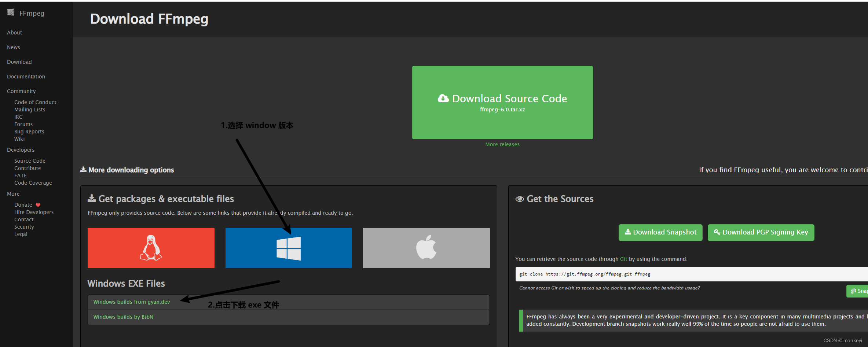Click the FFmpeg logo icon in sidebar
This screenshot has height=347, width=868.
point(11,12)
